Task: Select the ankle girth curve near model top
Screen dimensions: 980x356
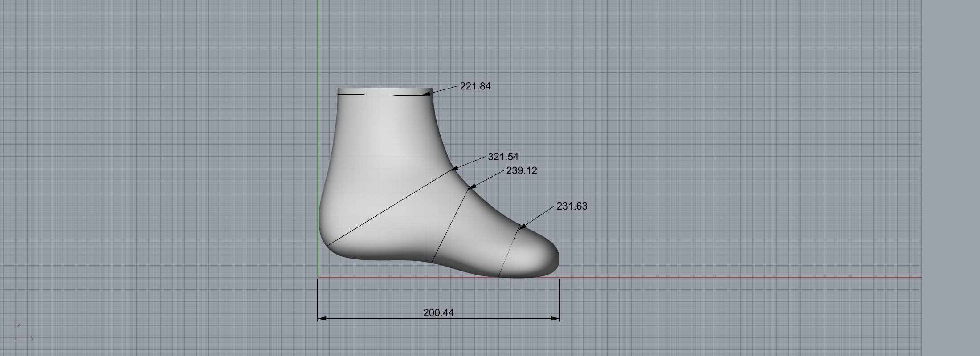Action: tap(383, 95)
